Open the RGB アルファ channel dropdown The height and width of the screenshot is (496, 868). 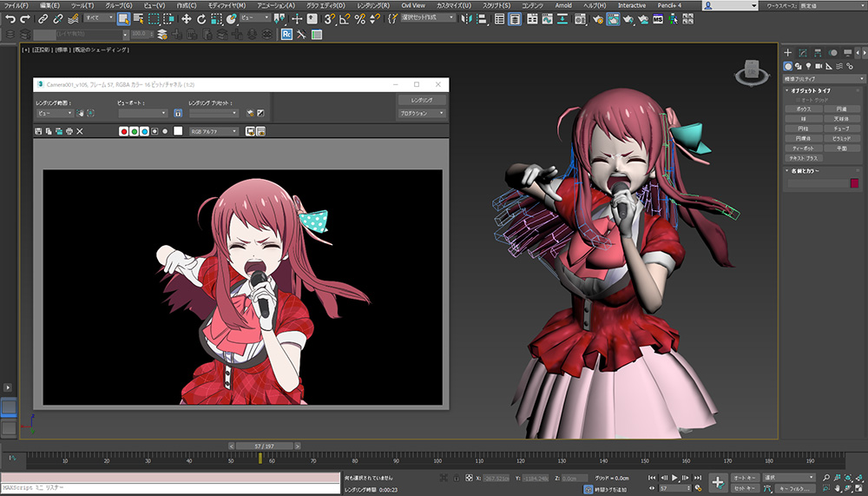pos(214,131)
